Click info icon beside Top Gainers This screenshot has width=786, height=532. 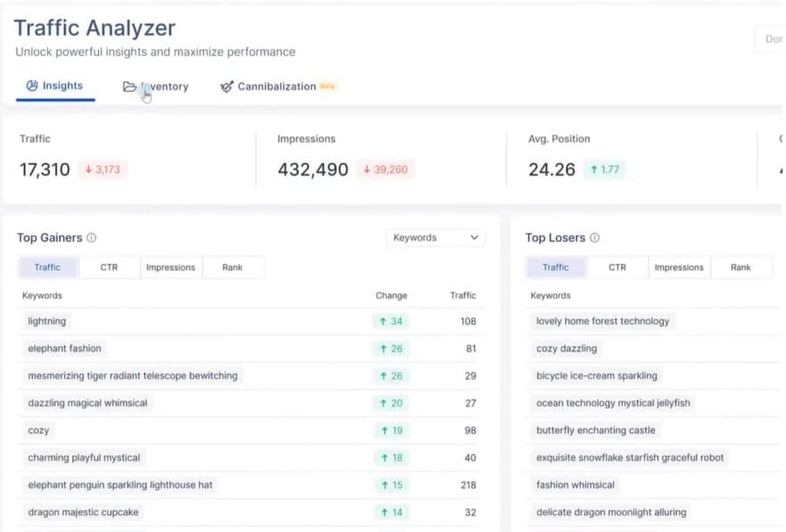point(92,238)
